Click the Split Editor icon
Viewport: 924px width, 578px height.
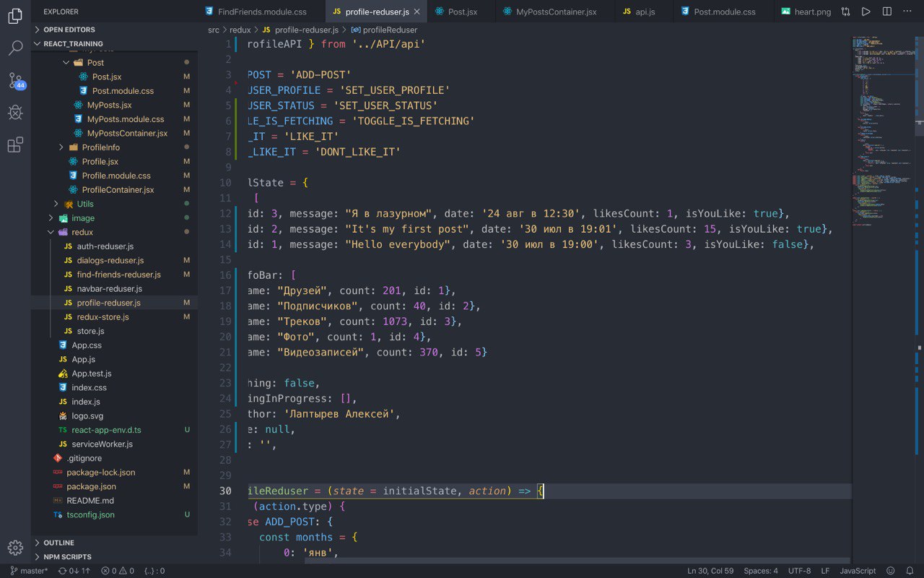click(887, 12)
